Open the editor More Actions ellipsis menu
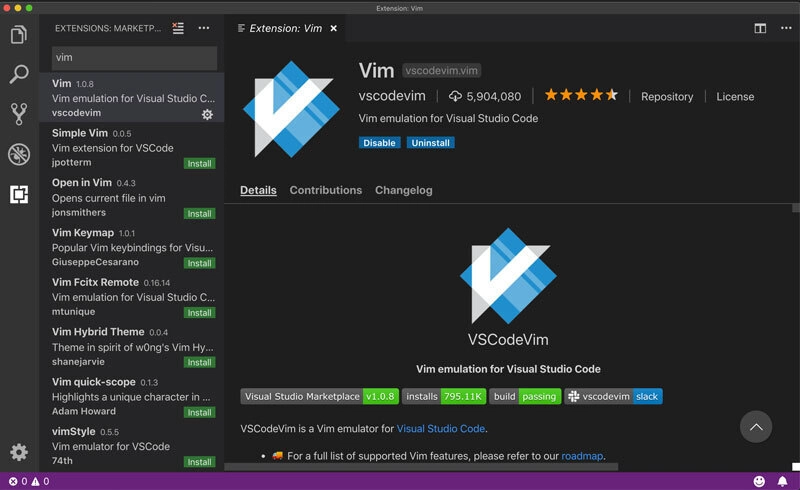Screen dimensions: 800x490 (x=783, y=28)
